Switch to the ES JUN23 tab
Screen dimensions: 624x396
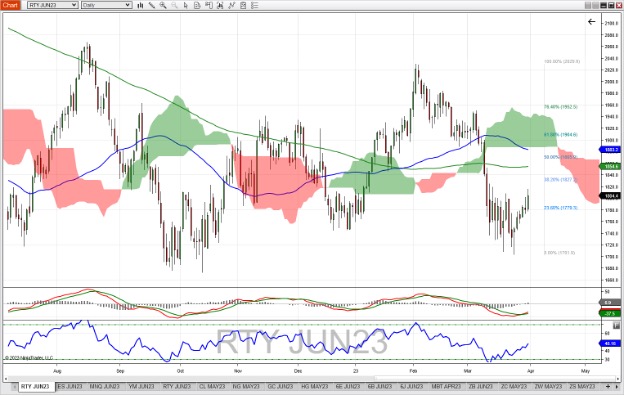tap(70, 386)
